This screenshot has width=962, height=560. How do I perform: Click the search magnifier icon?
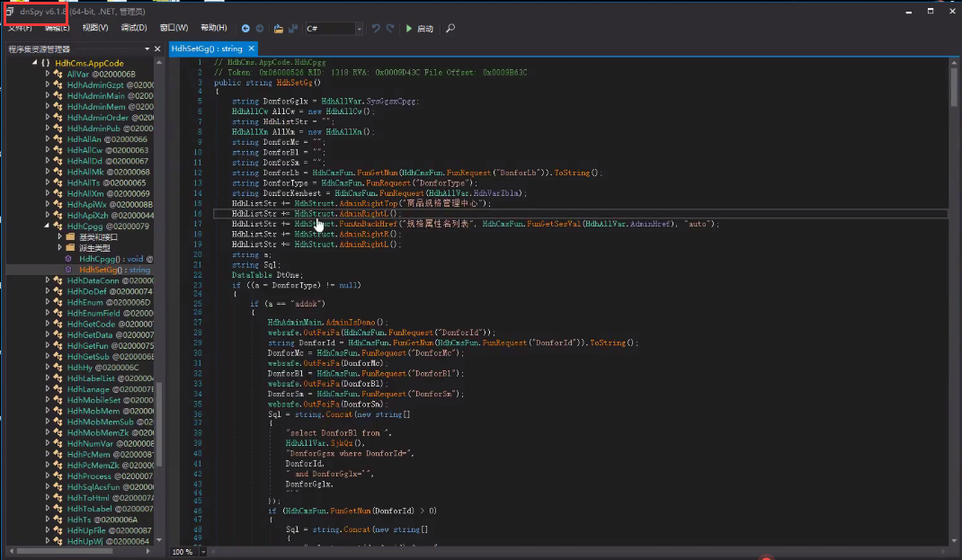click(x=450, y=29)
